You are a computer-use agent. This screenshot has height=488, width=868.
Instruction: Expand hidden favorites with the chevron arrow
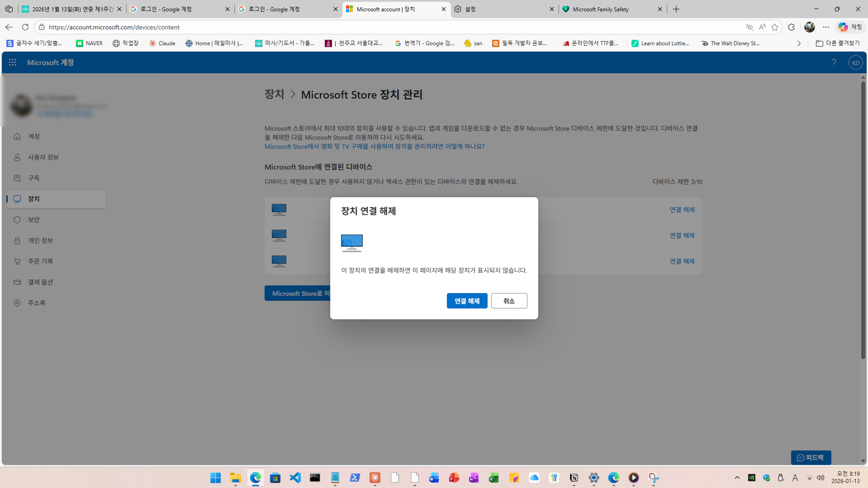799,43
